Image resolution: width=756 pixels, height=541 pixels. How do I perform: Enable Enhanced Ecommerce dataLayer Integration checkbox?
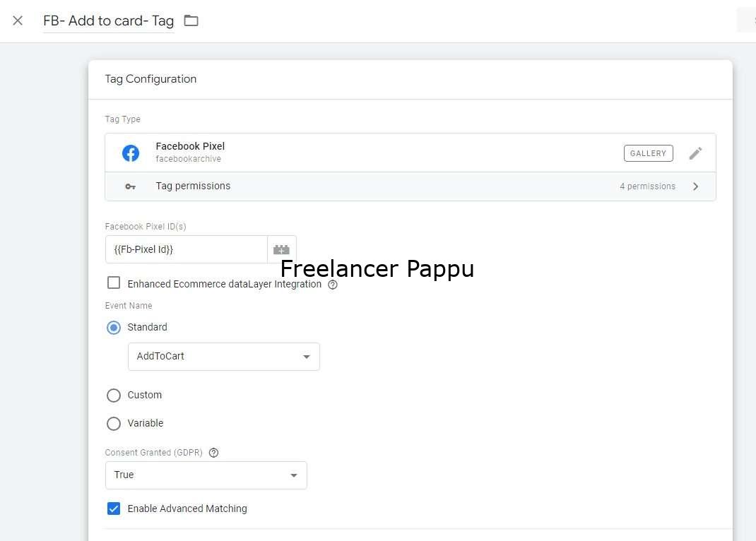pyautogui.click(x=114, y=283)
